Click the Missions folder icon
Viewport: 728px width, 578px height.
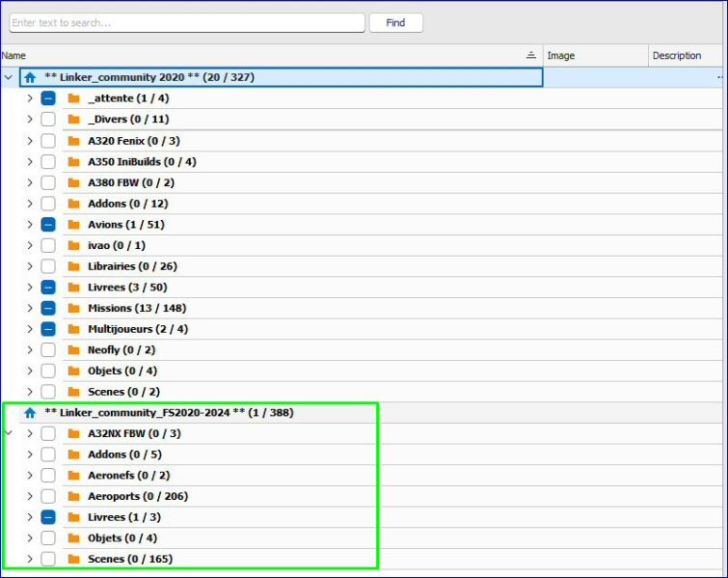click(74, 308)
